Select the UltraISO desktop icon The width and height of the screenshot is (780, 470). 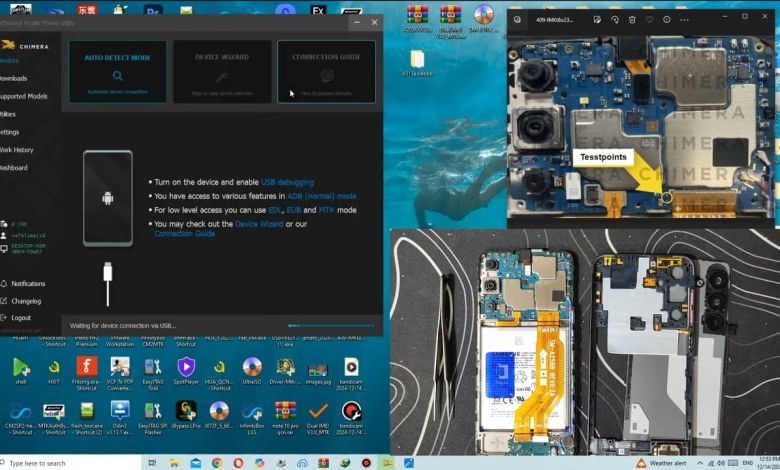pos(252,372)
